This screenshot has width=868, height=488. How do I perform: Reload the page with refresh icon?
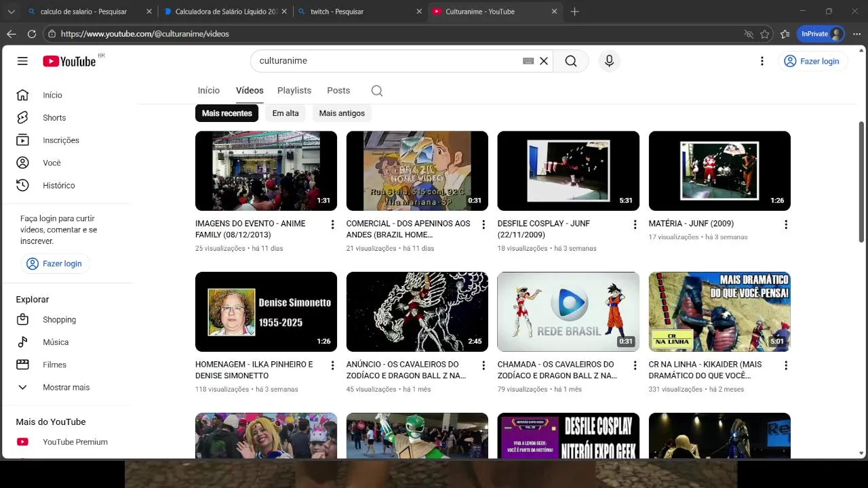(x=32, y=34)
